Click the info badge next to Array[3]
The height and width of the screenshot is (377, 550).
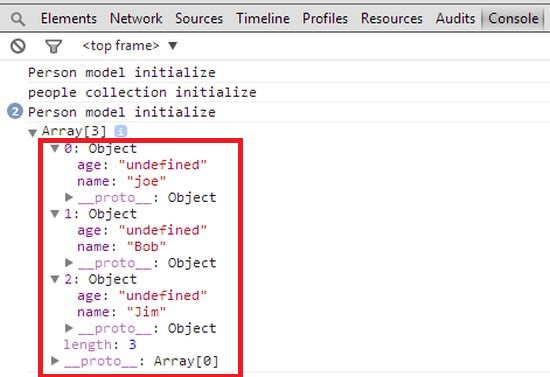tap(121, 131)
